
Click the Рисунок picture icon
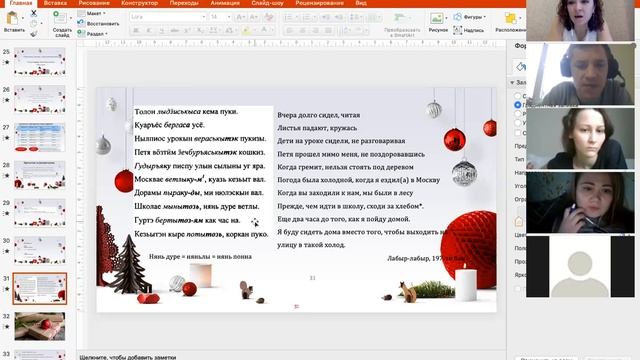point(436,18)
